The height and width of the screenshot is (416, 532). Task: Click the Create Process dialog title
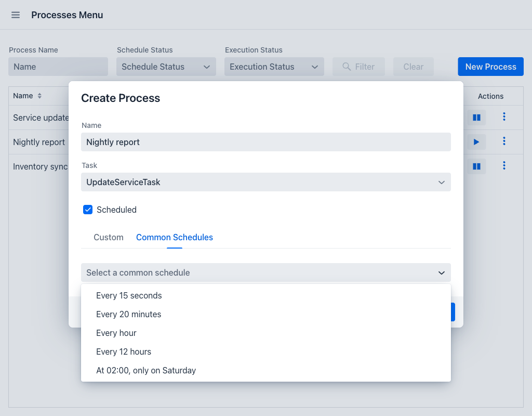coord(121,98)
